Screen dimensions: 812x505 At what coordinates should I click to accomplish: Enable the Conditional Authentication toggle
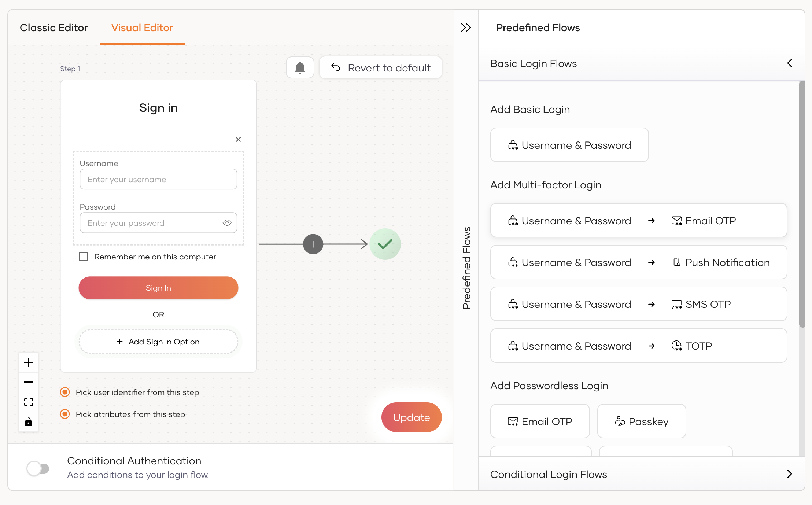[x=38, y=468]
